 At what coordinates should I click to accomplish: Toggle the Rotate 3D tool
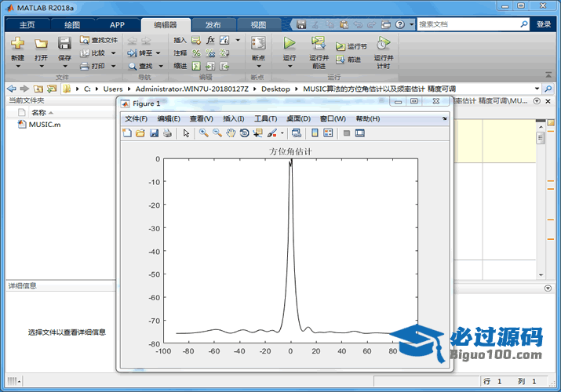click(244, 133)
